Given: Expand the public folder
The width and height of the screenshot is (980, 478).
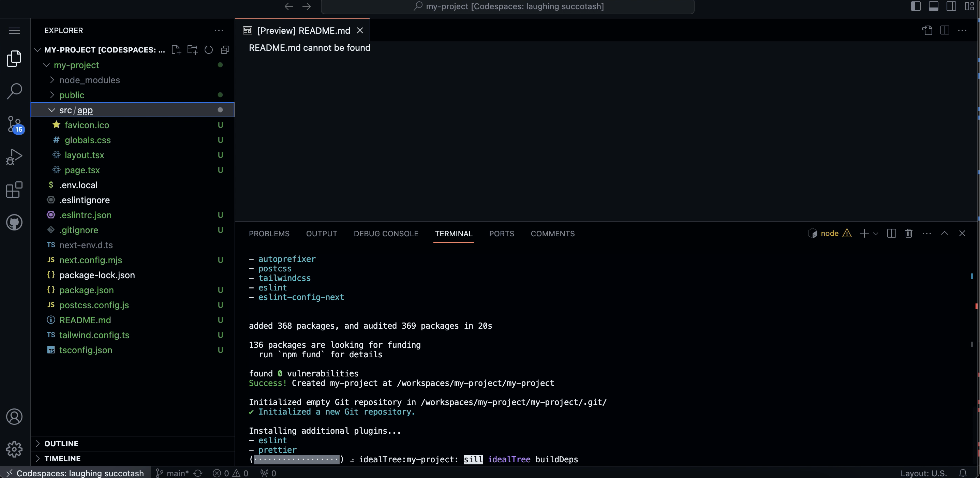Looking at the screenshot, I should click(52, 95).
